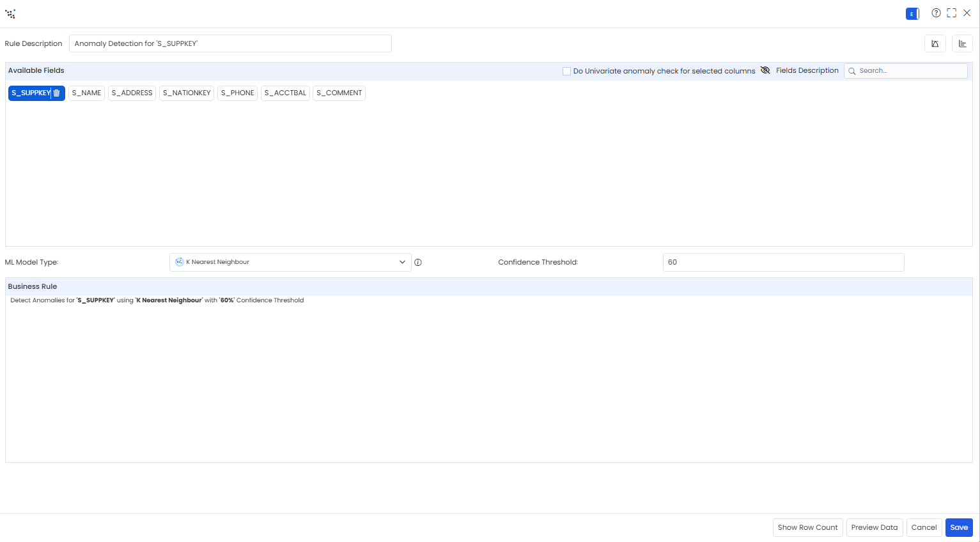Toggle fullscreen mode icon
The image size is (980, 542).
[952, 13]
